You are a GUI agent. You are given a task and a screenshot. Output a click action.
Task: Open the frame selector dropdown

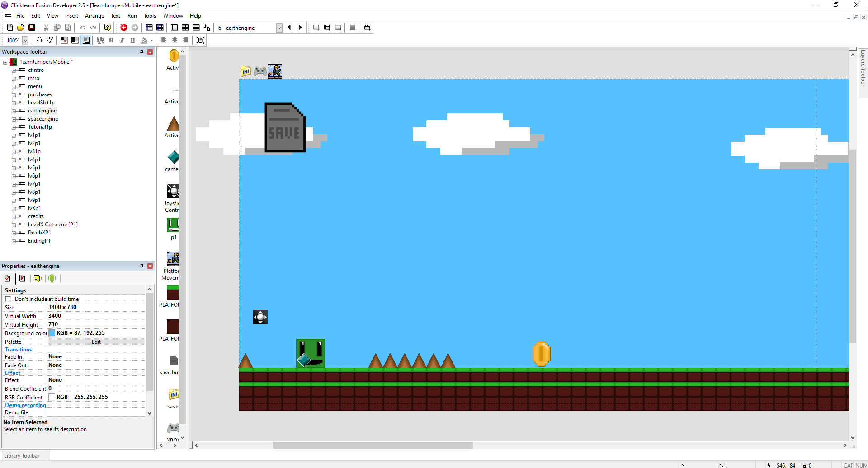point(279,28)
